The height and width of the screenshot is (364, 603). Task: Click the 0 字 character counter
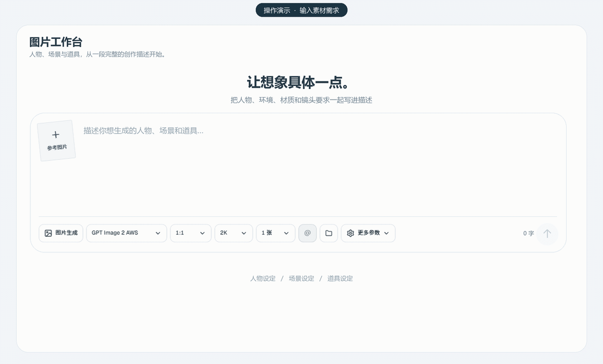point(528,234)
